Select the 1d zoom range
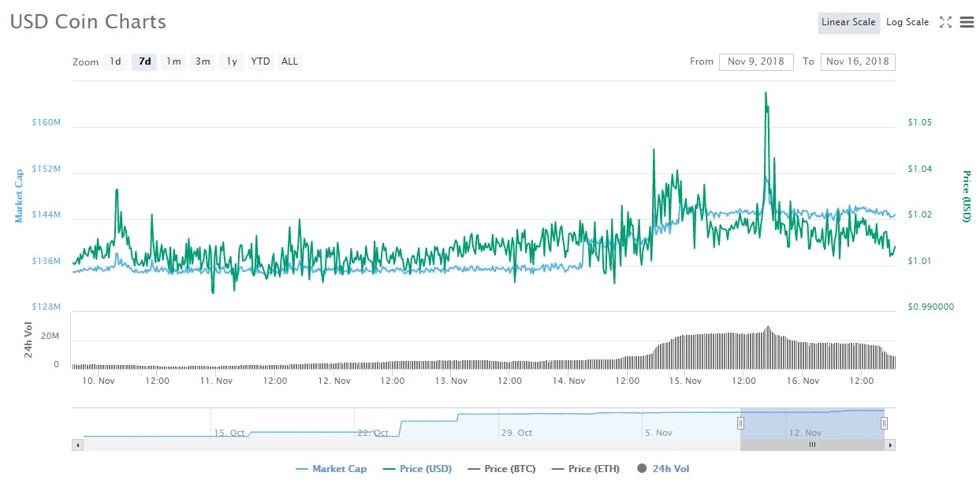This screenshot has height=480, width=980. [x=115, y=61]
